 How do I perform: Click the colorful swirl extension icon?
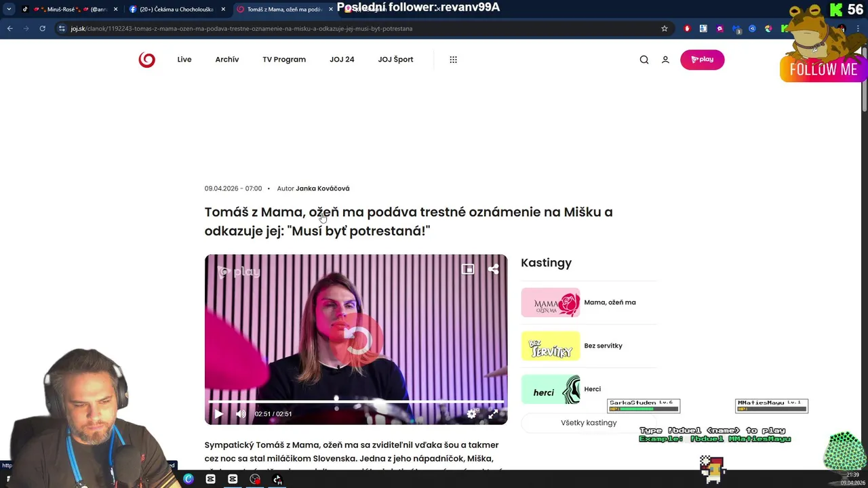768,28
